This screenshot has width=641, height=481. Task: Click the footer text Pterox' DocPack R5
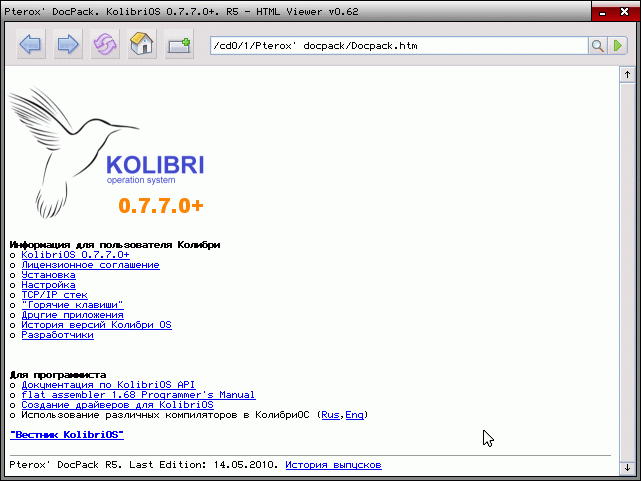click(65, 465)
